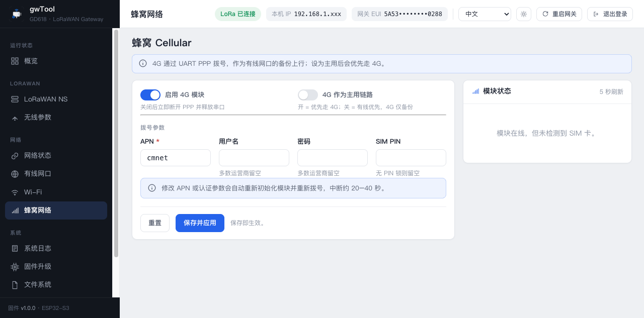Open 有线网口 settings
The height and width of the screenshot is (318, 644).
pos(56,174)
